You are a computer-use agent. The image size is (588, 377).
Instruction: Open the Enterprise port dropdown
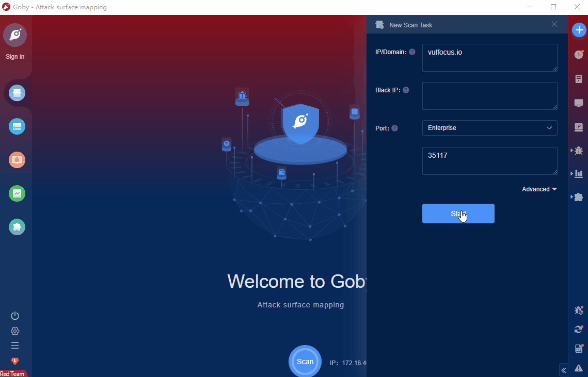coord(489,128)
